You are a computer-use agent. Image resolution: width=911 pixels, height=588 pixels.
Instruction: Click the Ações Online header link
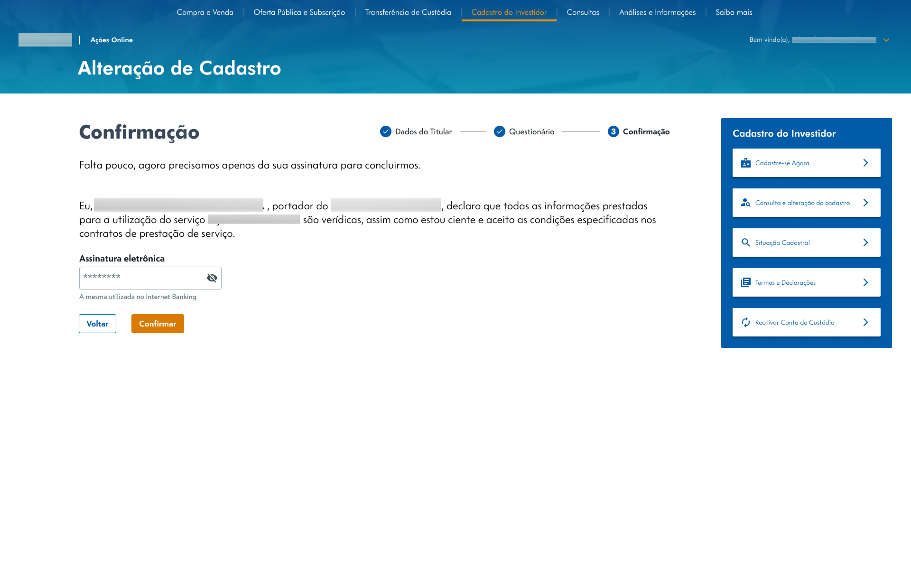tap(112, 40)
